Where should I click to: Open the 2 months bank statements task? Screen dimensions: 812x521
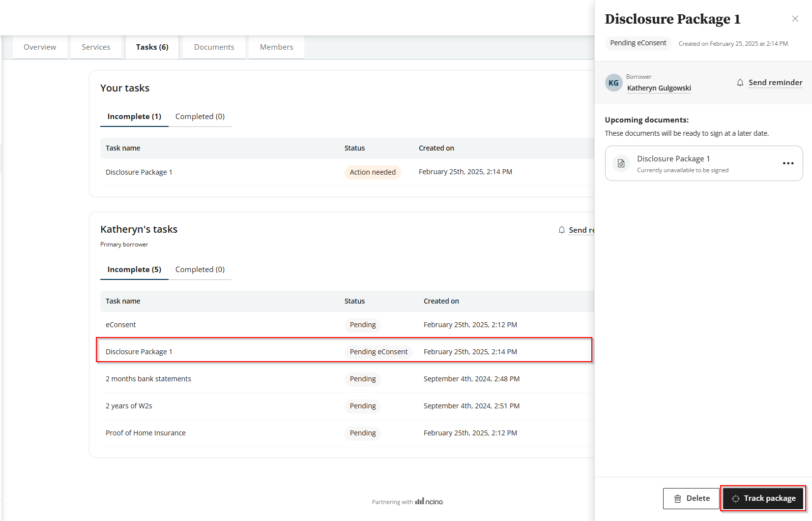point(347,379)
